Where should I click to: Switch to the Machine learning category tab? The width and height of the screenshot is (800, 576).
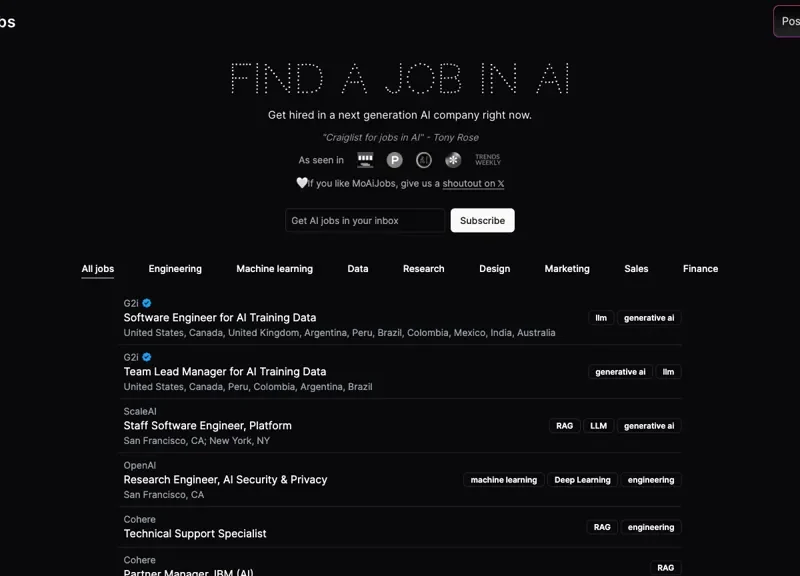click(x=274, y=268)
